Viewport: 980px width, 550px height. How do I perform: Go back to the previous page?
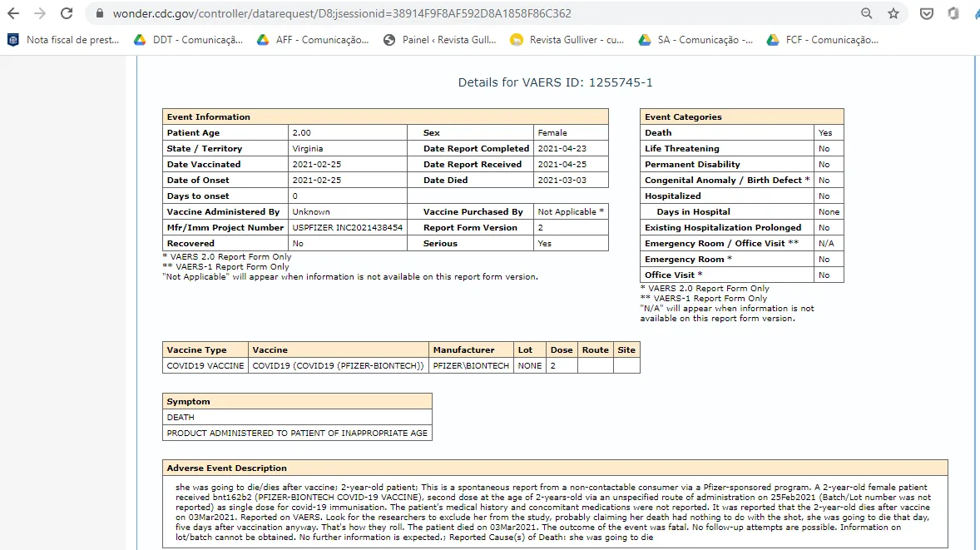click(13, 13)
